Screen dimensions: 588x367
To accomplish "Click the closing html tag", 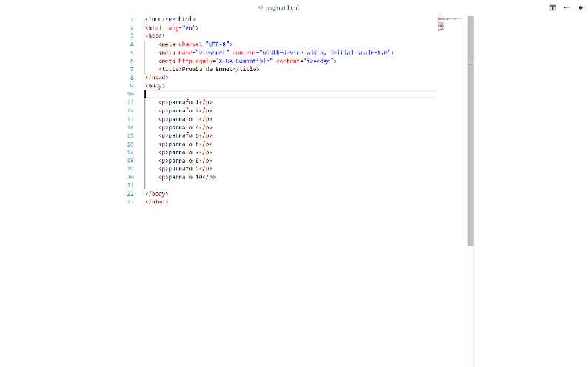I will click(x=157, y=202).
